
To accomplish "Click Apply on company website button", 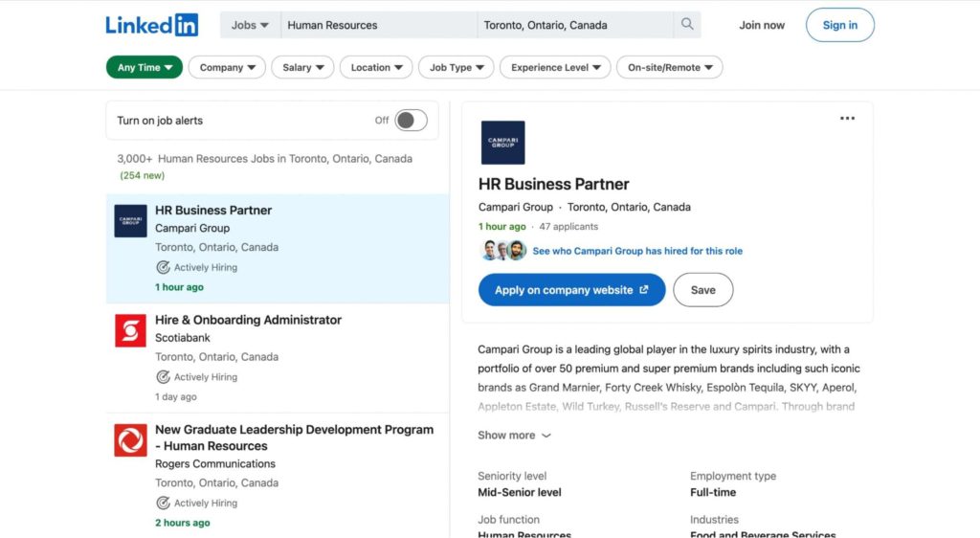I will [572, 290].
